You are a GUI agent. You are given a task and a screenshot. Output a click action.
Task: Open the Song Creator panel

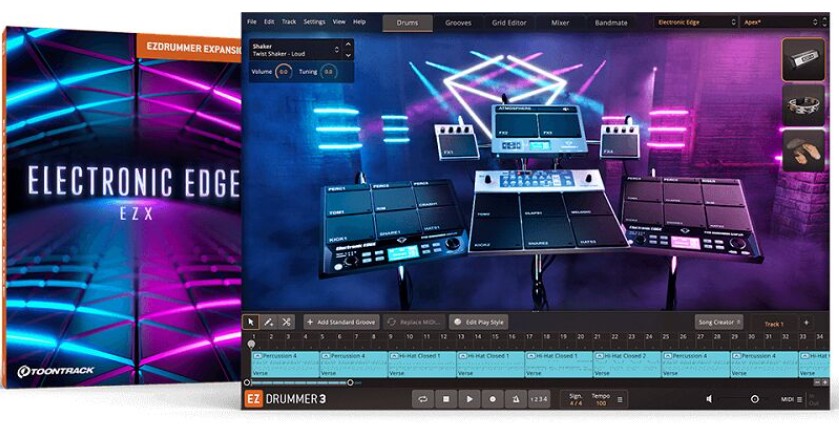coord(719,322)
